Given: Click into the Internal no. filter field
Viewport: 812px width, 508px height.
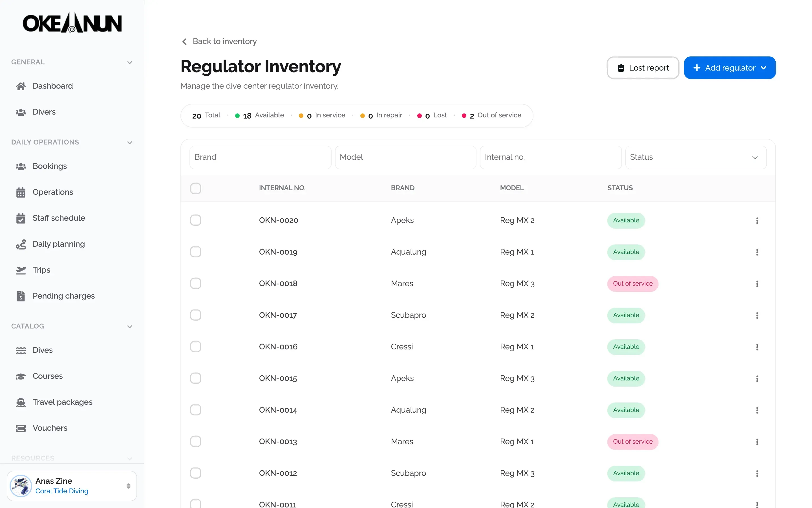Looking at the screenshot, I should point(550,157).
